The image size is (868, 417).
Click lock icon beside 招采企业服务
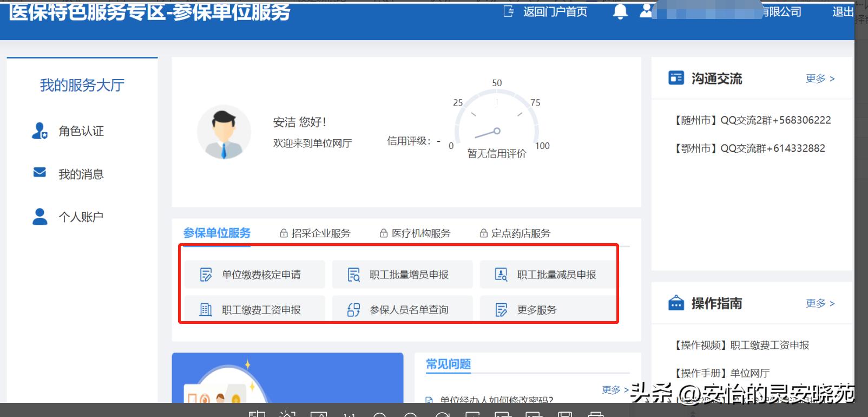284,233
